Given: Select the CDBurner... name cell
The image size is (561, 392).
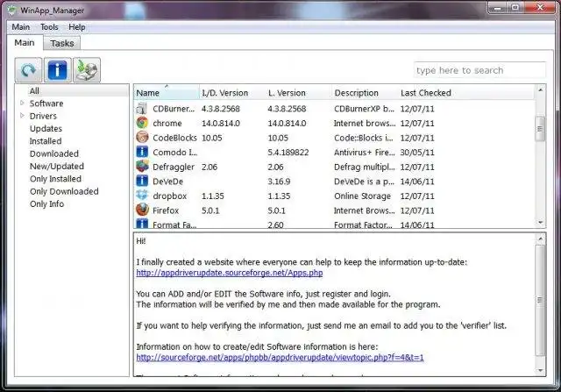Looking at the screenshot, I should pyautogui.click(x=174, y=109).
